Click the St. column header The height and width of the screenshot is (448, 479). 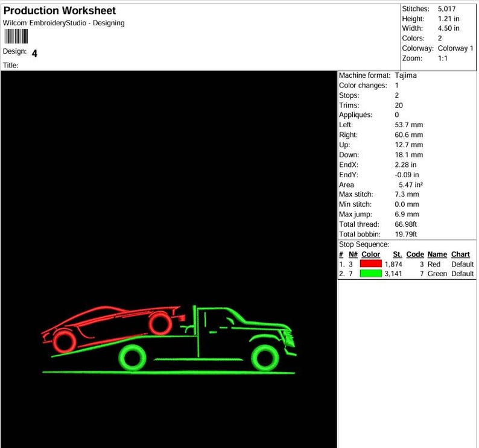click(x=398, y=254)
